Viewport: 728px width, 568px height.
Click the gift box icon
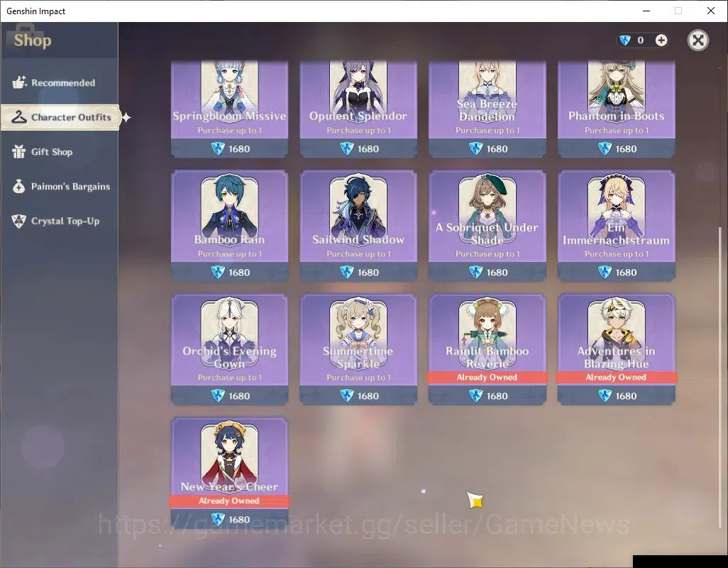[19, 151]
